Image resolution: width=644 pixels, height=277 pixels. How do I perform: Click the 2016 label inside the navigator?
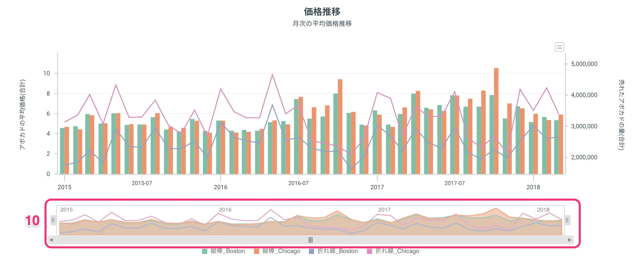225,210
